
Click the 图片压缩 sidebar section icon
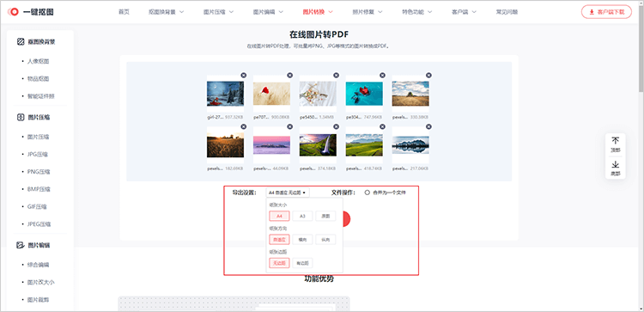pyautogui.click(x=21, y=117)
